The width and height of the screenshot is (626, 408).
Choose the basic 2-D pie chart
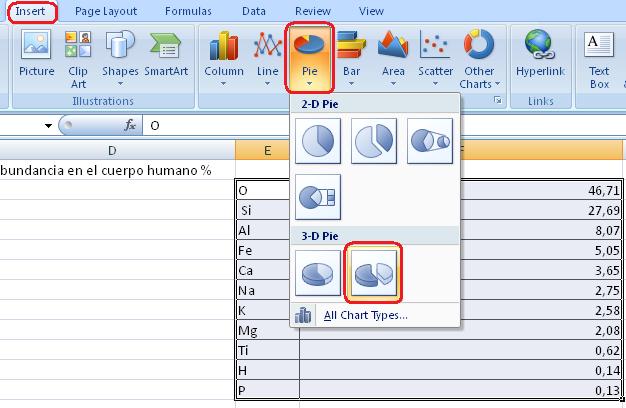pyautogui.click(x=318, y=141)
